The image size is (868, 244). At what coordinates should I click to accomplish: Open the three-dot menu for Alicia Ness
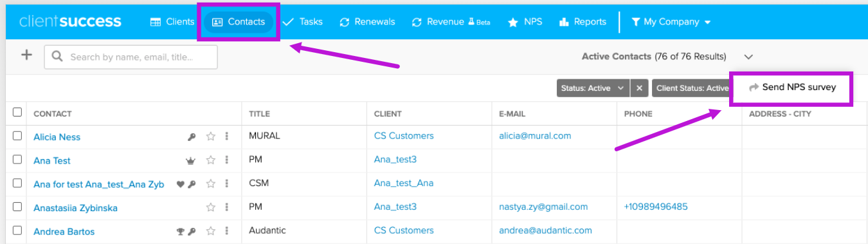pyautogui.click(x=226, y=136)
